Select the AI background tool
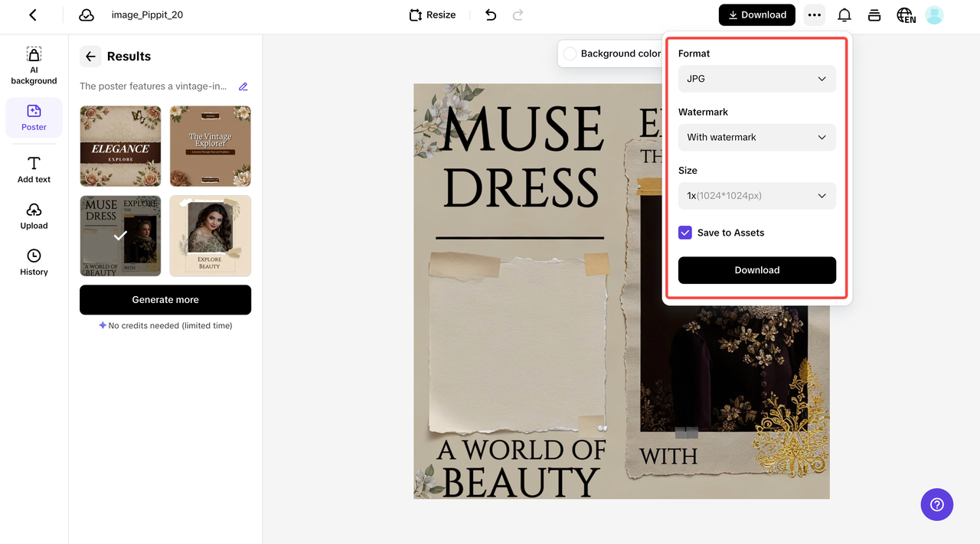 [x=34, y=64]
